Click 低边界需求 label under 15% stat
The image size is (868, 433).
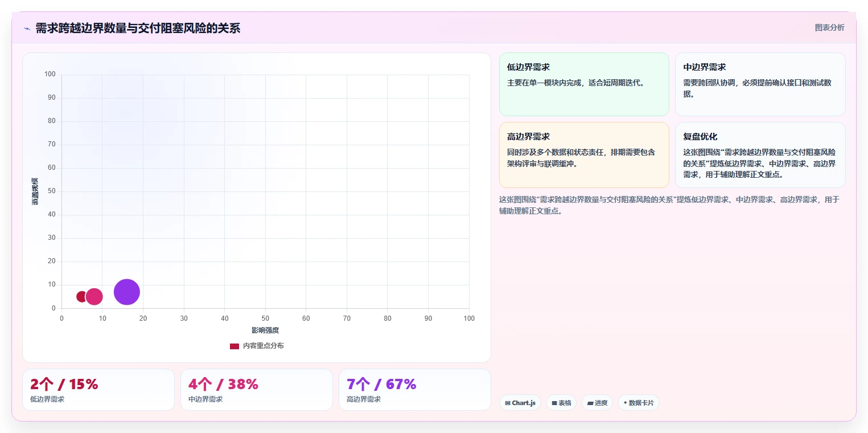point(47,399)
